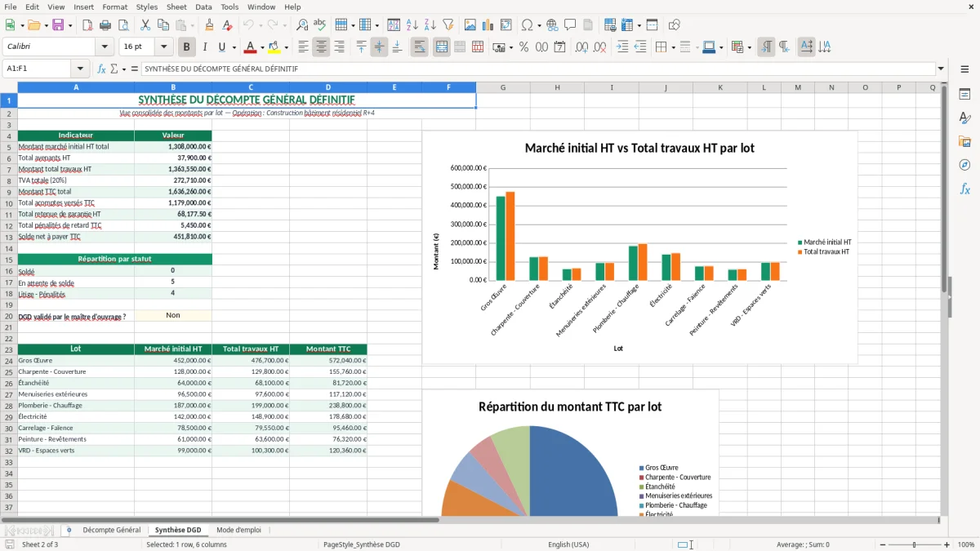Click the Format as Date icon
Image resolution: width=980 pixels, height=551 pixels.
[559, 47]
